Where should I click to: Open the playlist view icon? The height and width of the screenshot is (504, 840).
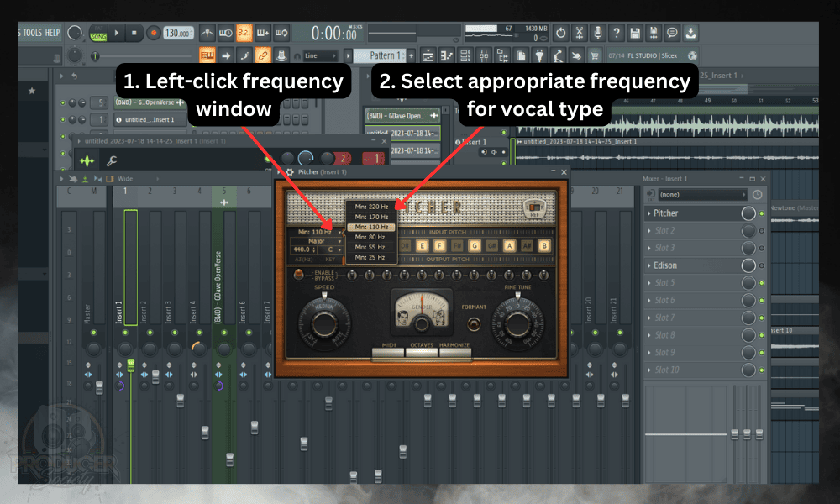(428, 55)
